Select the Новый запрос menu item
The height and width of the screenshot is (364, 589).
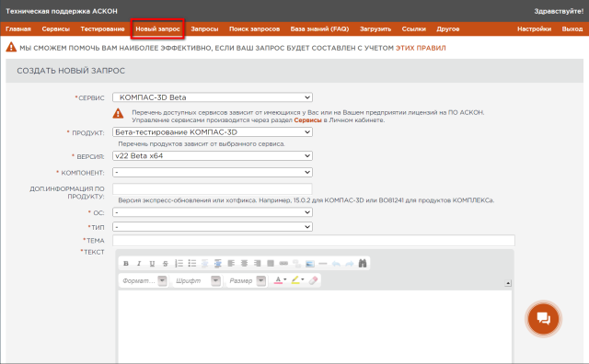pos(157,28)
